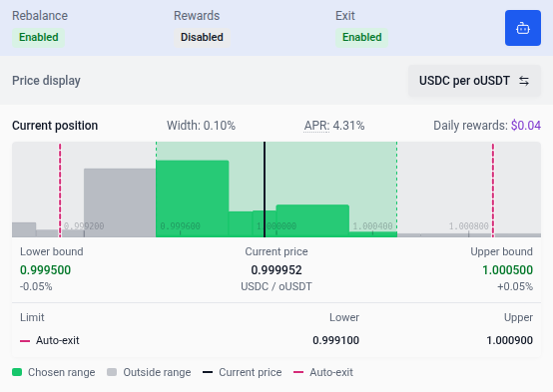
Task: Click Auto-exit lower limit 0.999100
Action: pyautogui.click(x=335, y=340)
